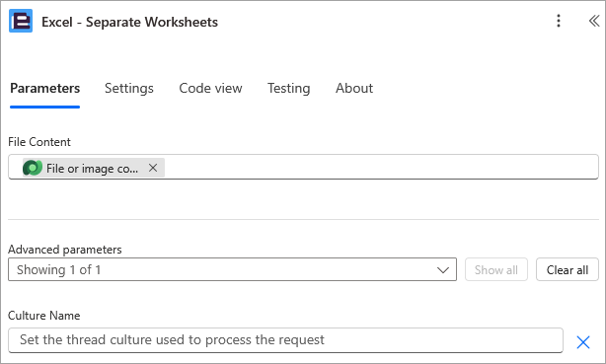Click the Excel - Separate Worksheets title
The image size is (606, 364).
[x=130, y=22]
